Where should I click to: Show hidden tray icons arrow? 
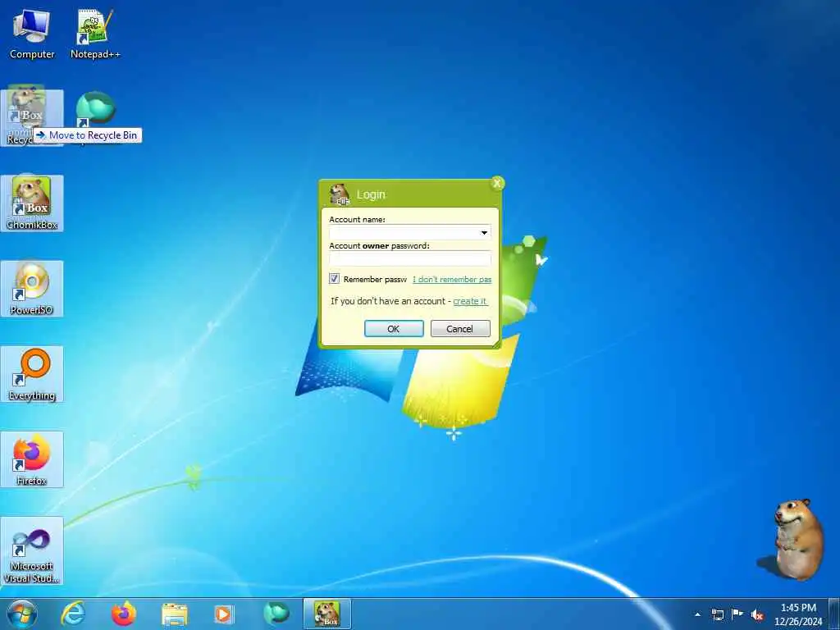click(x=697, y=614)
